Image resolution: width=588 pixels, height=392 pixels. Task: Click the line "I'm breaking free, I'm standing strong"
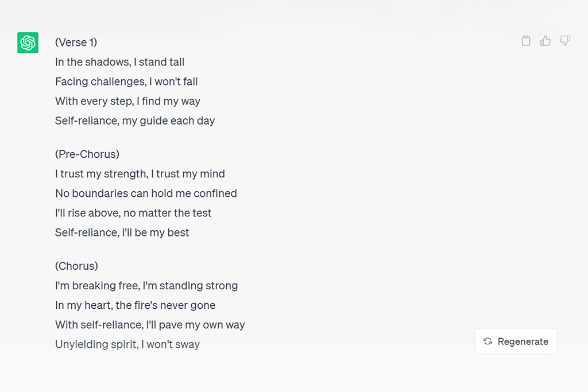tap(146, 285)
